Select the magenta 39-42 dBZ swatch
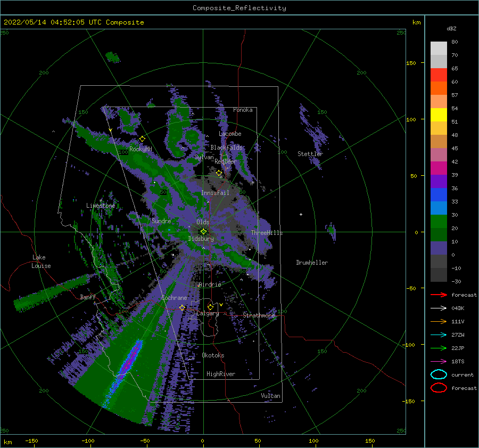The image size is (479, 448). click(x=439, y=168)
